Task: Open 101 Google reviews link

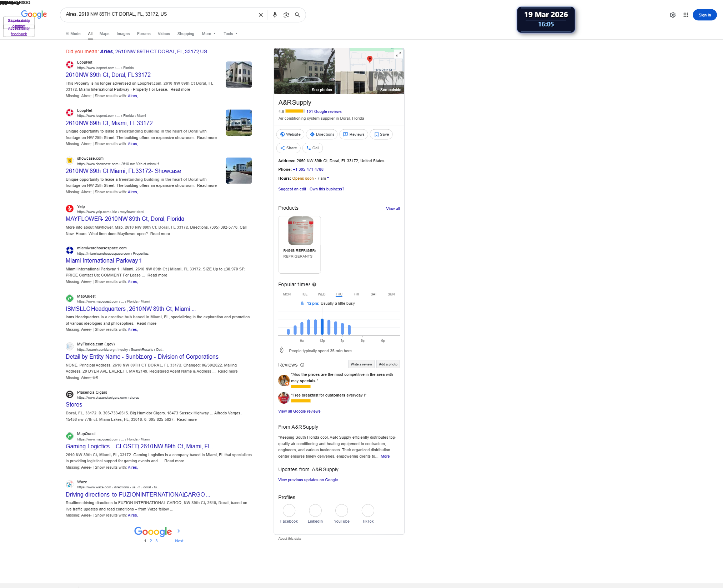Action: pyautogui.click(x=324, y=111)
